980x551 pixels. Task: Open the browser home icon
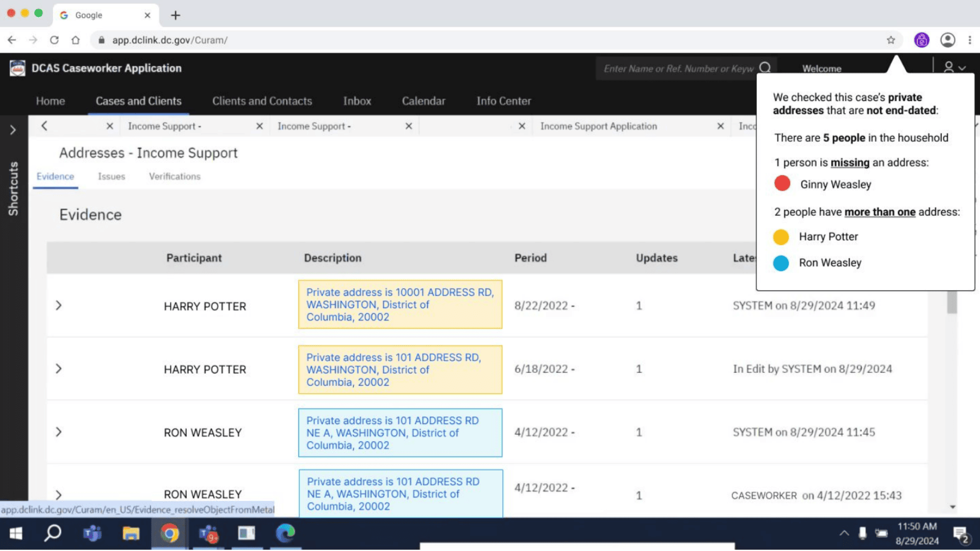(76, 40)
